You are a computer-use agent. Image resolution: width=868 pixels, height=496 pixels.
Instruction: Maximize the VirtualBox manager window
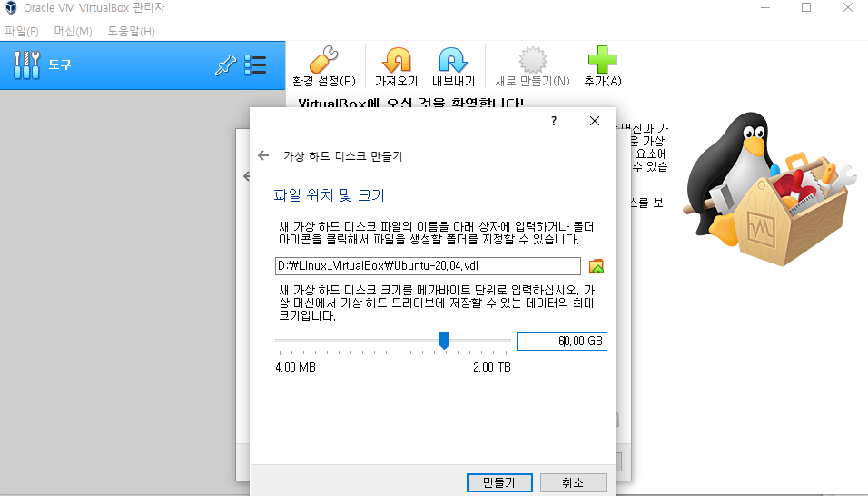[x=806, y=8]
